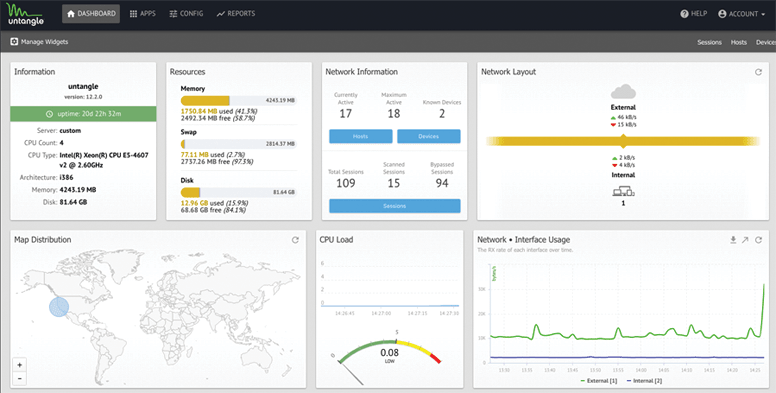Zoom out on the map

[20, 378]
